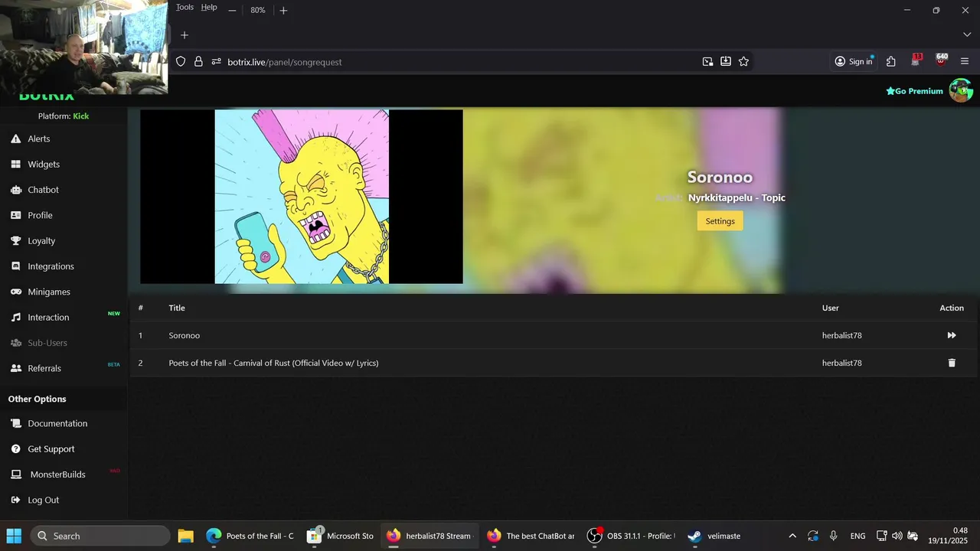Switch to The best ChatBot Firefox window

(531, 536)
